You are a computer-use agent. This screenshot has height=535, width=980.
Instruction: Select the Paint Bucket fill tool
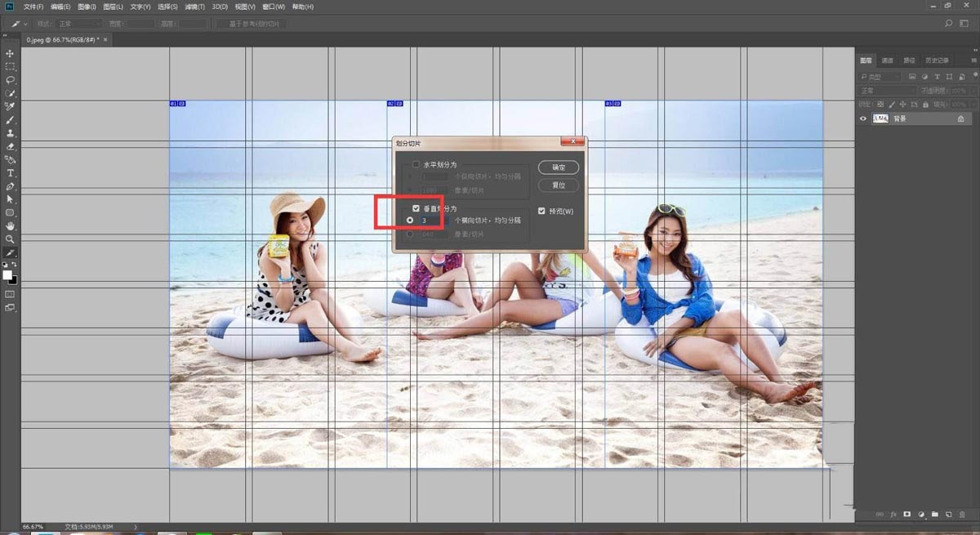(x=10, y=159)
